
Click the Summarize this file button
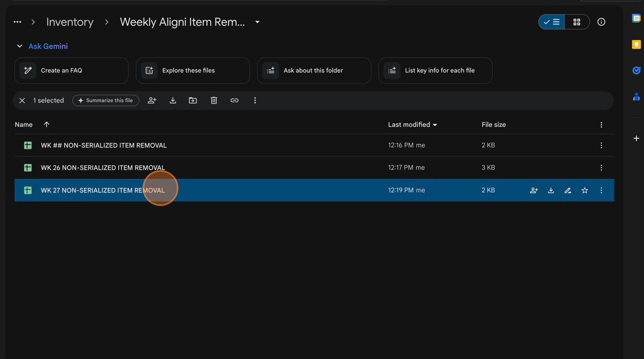(106, 101)
